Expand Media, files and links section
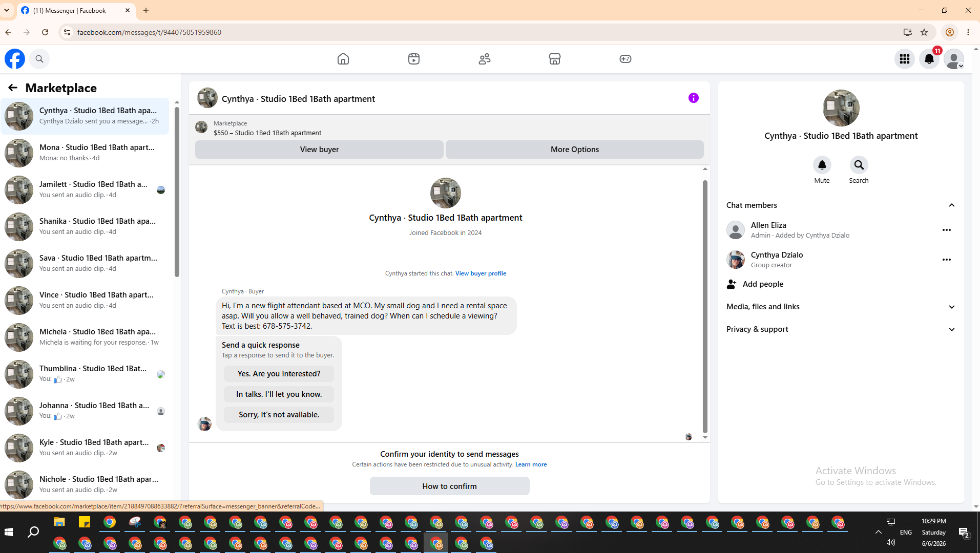The width and height of the screenshot is (980, 553). pyautogui.click(x=841, y=307)
